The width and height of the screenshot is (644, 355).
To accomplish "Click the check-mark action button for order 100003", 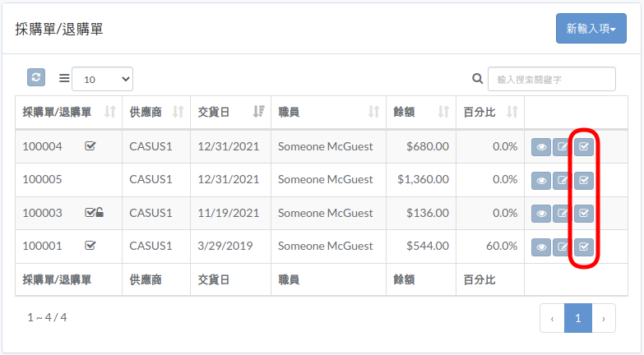I will 584,214.
